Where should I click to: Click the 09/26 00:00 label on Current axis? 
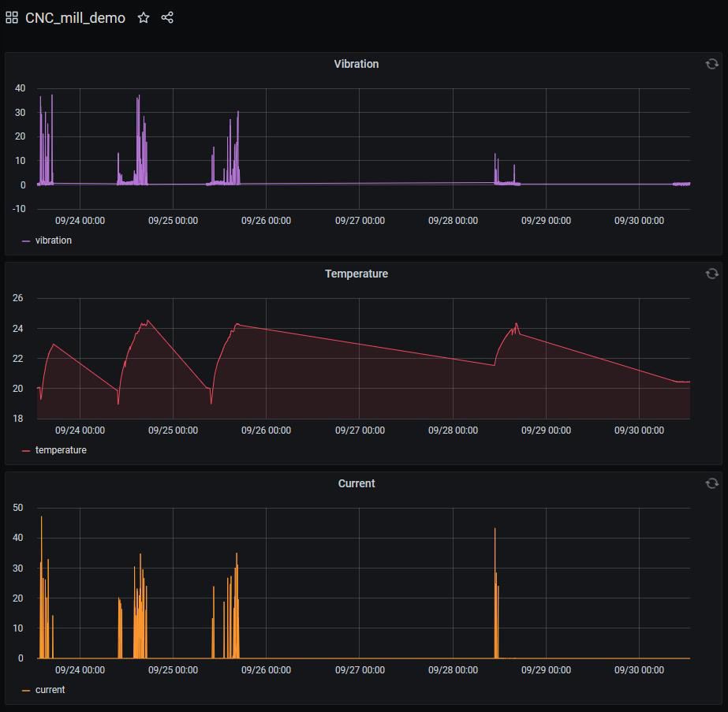266,670
